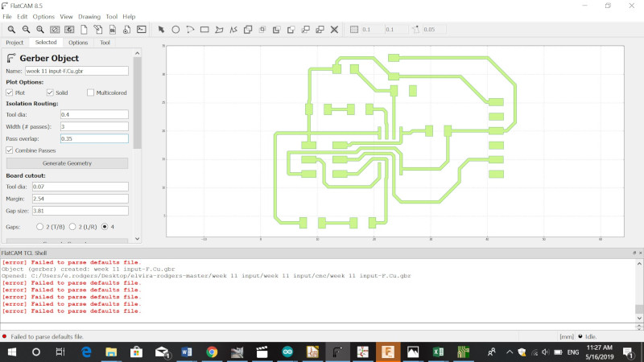644x362 pixels.
Task: Disable the Solid plot option
Action: point(50,93)
